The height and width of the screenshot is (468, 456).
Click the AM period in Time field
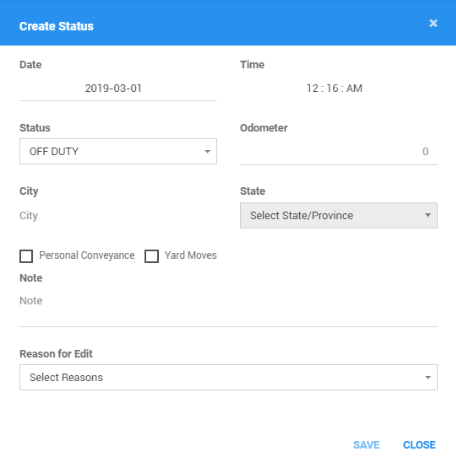coord(354,88)
